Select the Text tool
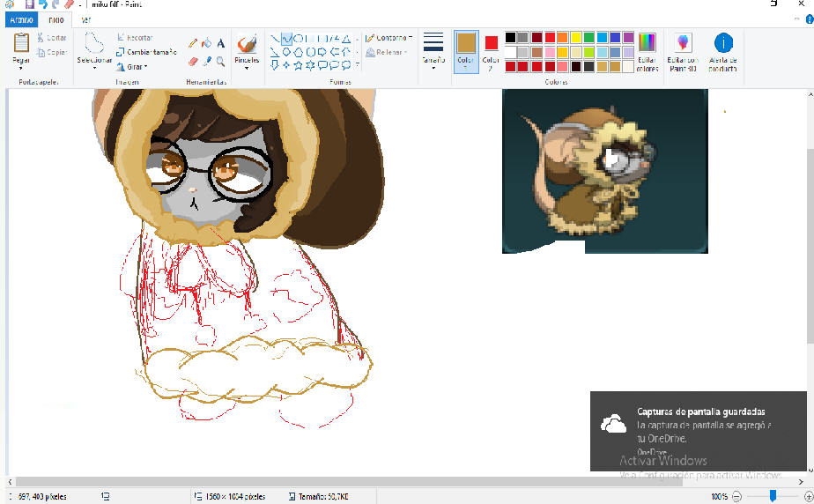The width and height of the screenshot is (814, 504). coord(220,43)
